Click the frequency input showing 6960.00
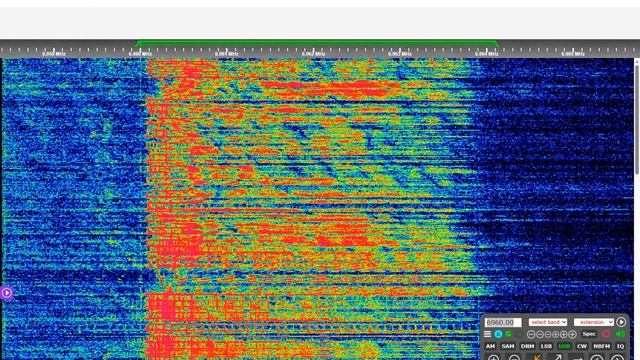 [503, 322]
